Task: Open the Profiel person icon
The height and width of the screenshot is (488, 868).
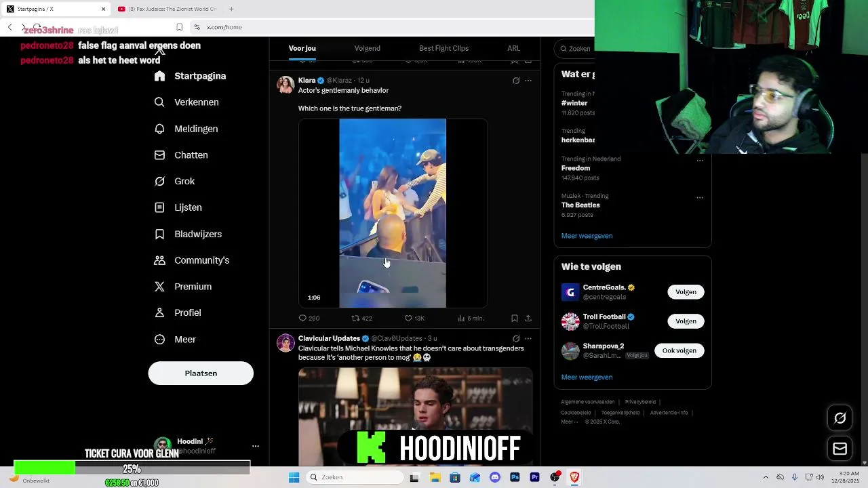Action: coord(159,312)
